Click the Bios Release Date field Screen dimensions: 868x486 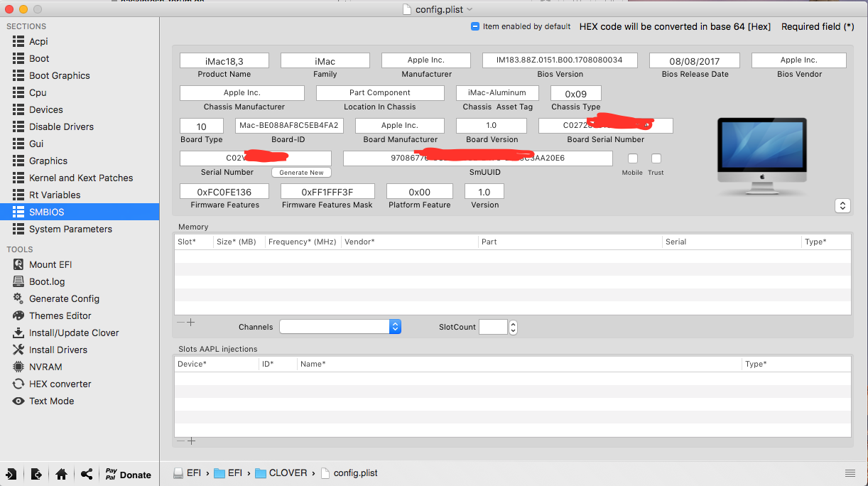click(695, 61)
